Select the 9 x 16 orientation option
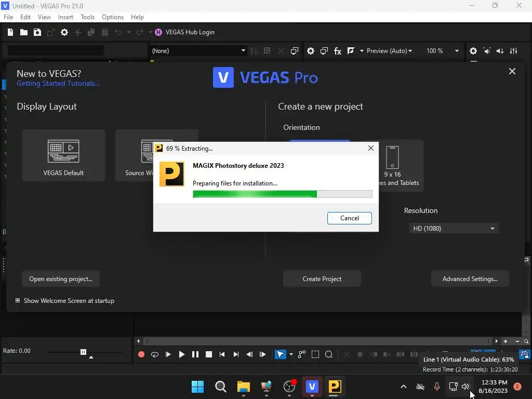The height and width of the screenshot is (399, 532). pyautogui.click(x=393, y=166)
